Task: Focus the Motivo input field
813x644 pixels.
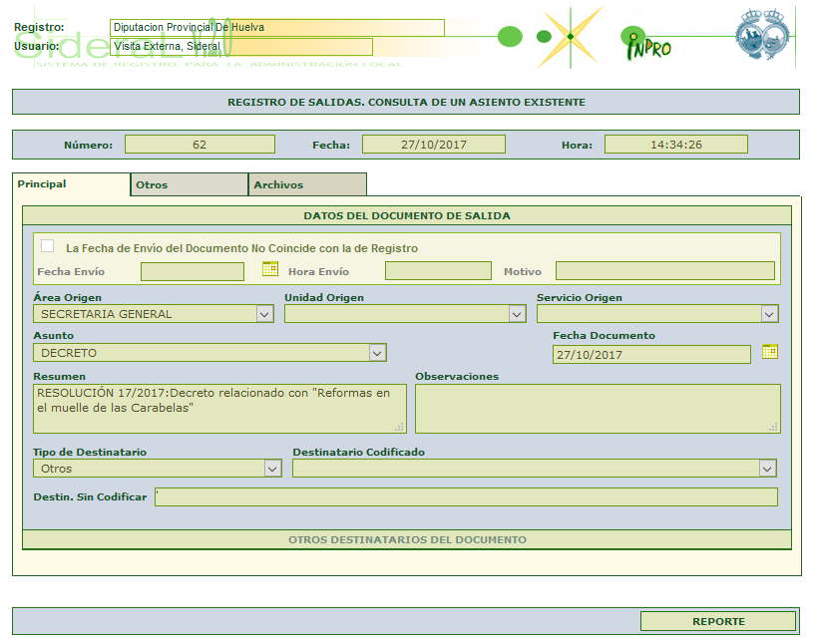Action: pos(665,271)
